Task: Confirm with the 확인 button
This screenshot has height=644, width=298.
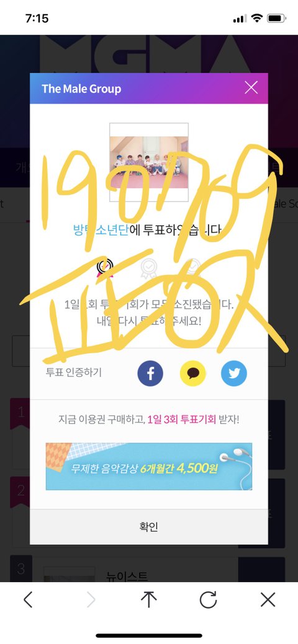Action: pyautogui.click(x=149, y=527)
